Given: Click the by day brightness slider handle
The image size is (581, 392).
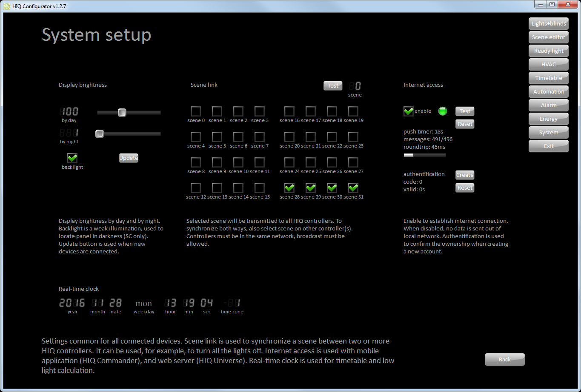Looking at the screenshot, I should [x=122, y=112].
